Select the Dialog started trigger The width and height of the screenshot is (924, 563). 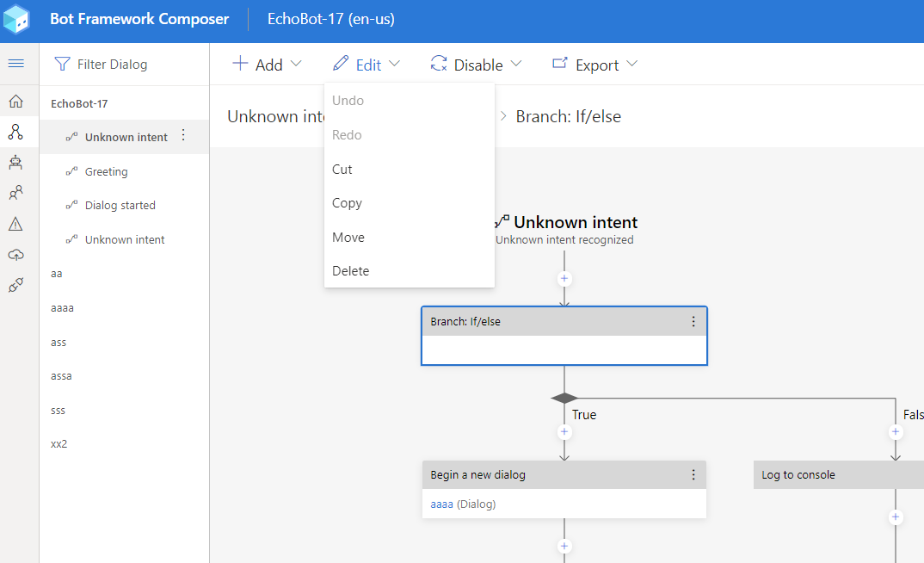pyautogui.click(x=125, y=205)
